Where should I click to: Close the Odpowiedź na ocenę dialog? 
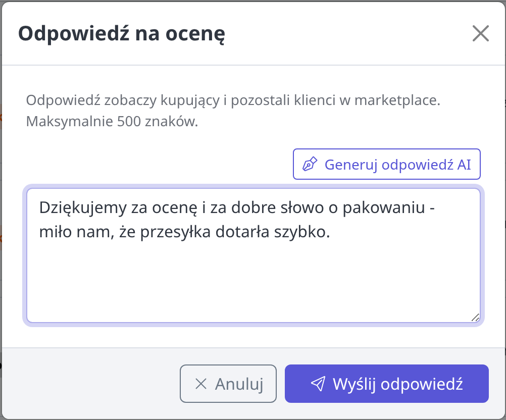point(481,33)
